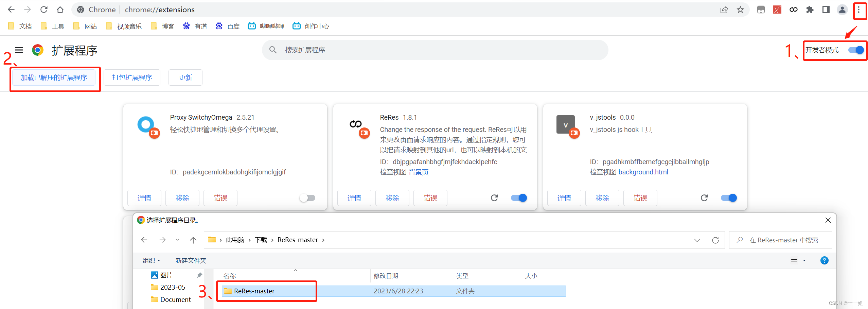868x309 pixels.
Task: Open the view options dropdown in the dialog
Action: point(804,260)
